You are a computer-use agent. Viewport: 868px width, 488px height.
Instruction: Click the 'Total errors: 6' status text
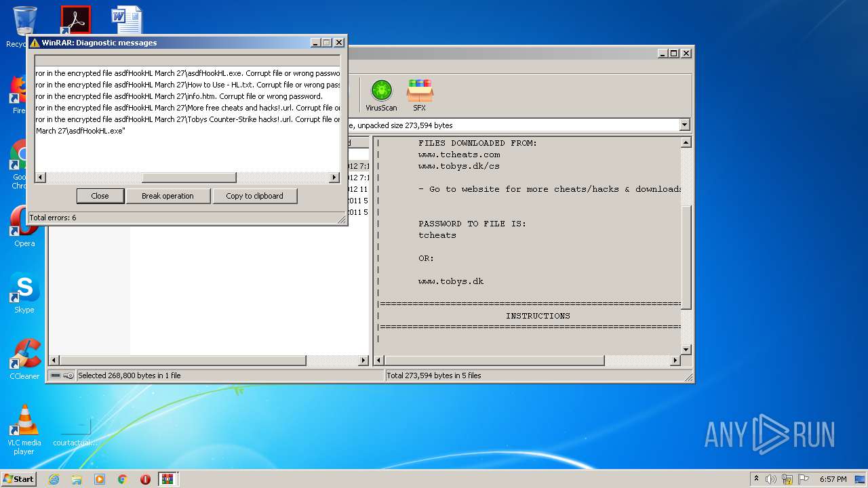[x=53, y=218]
